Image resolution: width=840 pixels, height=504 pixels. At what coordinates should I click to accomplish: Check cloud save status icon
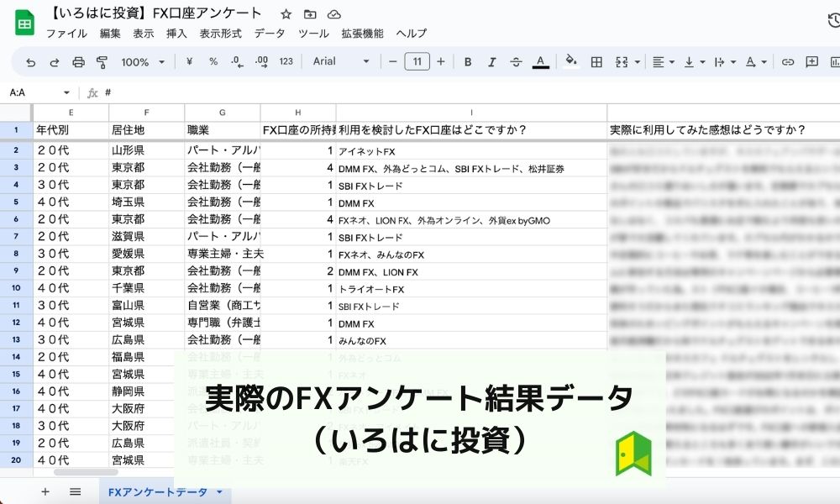(333, 14)
